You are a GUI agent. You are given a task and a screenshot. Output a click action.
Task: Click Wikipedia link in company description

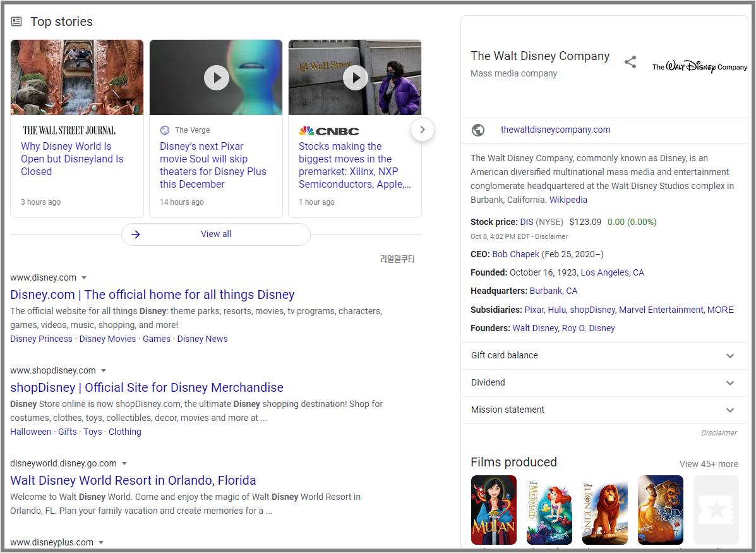pyautogui.click(x=568, y=200)
